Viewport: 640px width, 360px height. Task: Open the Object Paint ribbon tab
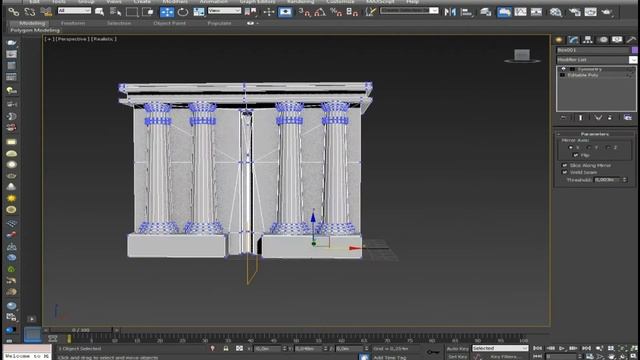169,23
